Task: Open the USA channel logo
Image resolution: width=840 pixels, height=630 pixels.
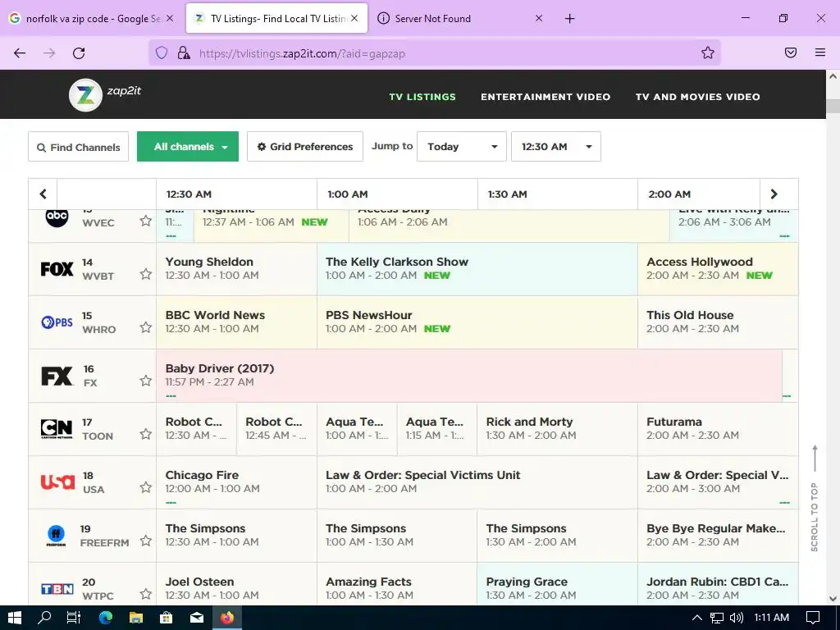Action: click(58, 482)
